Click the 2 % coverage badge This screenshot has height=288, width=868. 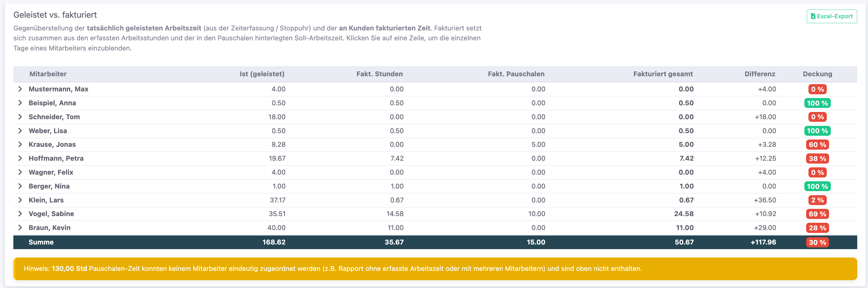817,200
